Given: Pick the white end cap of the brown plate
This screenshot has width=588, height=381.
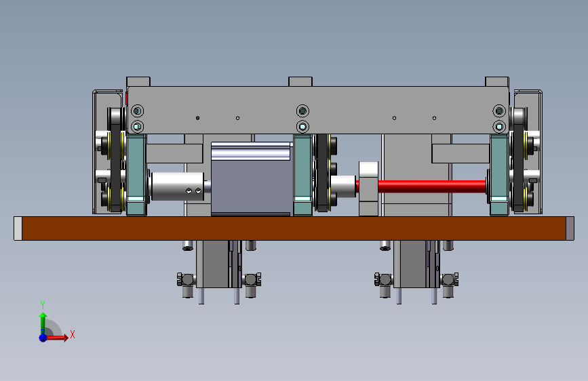Looking at the screenshot, I should pyautogui.click(x=18, y=228).
